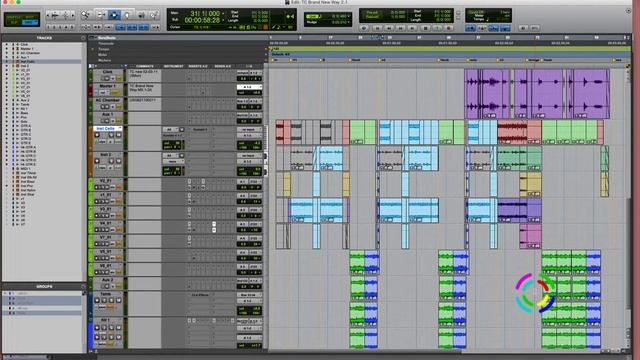Click the INSERTS A-E column header

pyautogui.click(x=198, y=66)
